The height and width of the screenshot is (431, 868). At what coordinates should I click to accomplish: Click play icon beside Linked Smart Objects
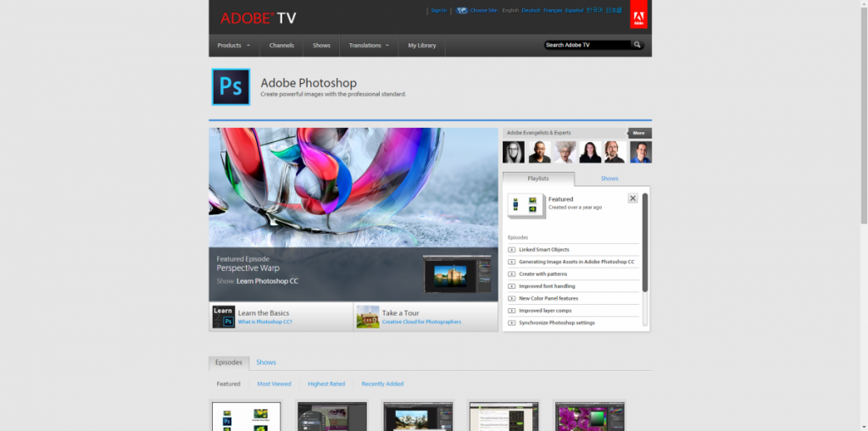[x=511, y=250]
